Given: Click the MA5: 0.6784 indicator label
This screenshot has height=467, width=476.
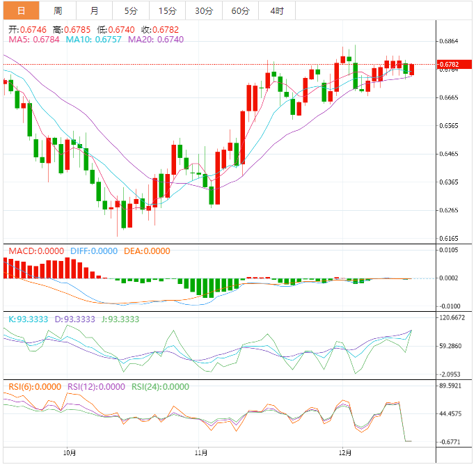Looking at the screenshot, I should (x=33, y=40).
